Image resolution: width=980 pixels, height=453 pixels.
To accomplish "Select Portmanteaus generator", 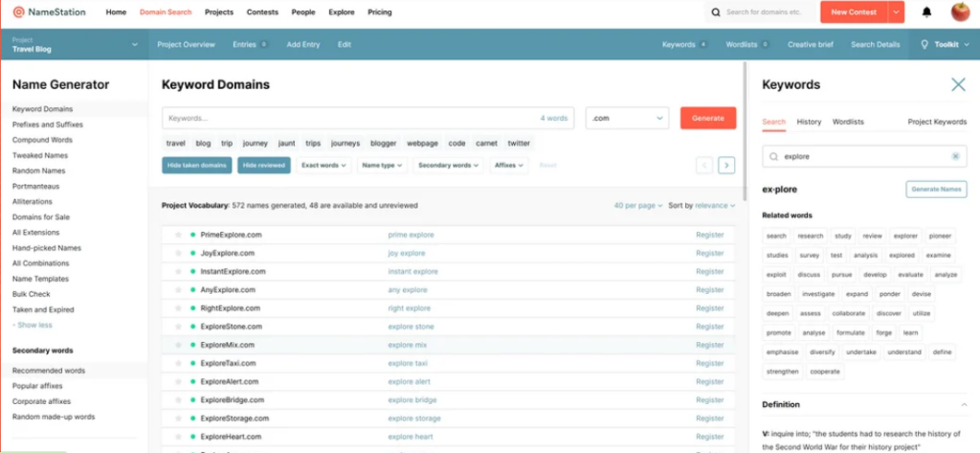I will pyautogui.click(x=35, y=186).
